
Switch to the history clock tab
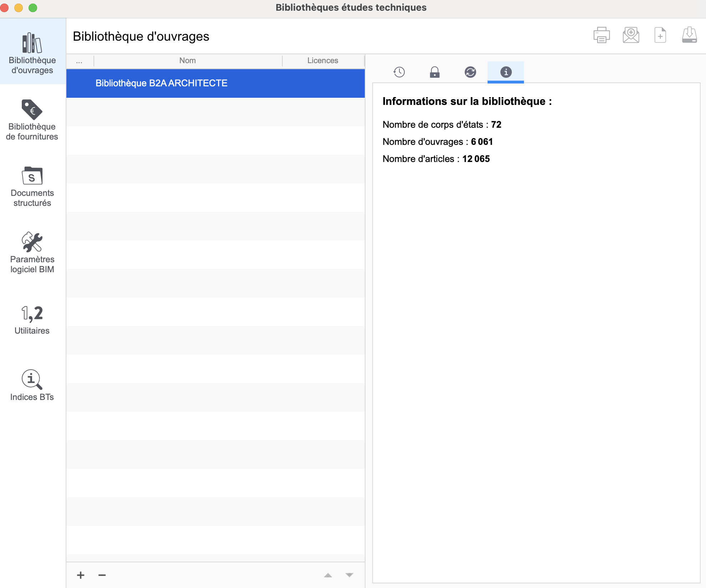tap(399, 72)
